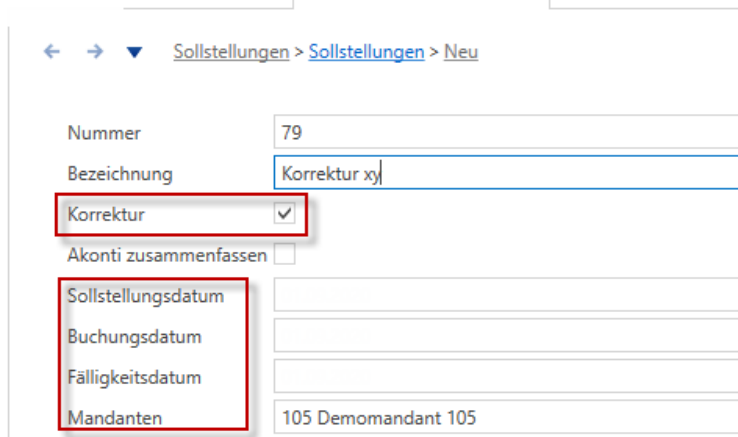Uncheck the Korrektur checkbox
The height and width of the screenshot is (437, 738).
click(284, 213)
